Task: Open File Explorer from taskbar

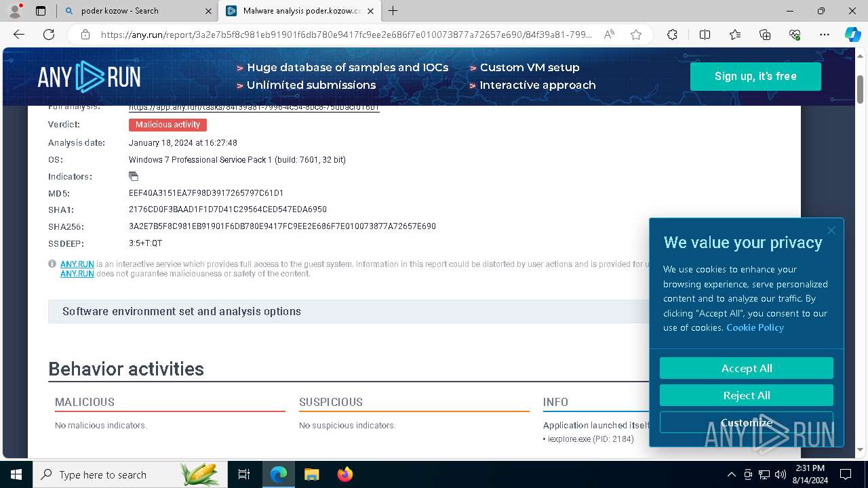Action: [x=311, y=474]
